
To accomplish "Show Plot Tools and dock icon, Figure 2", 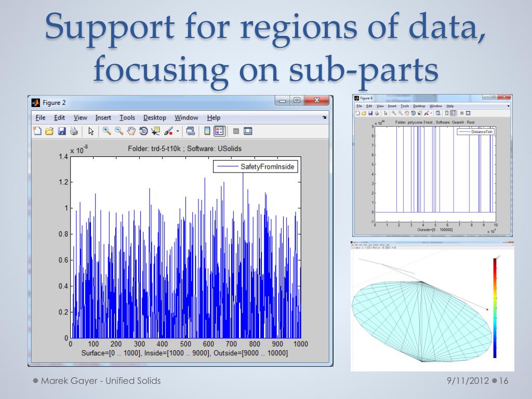I will [x=248, y=131].
